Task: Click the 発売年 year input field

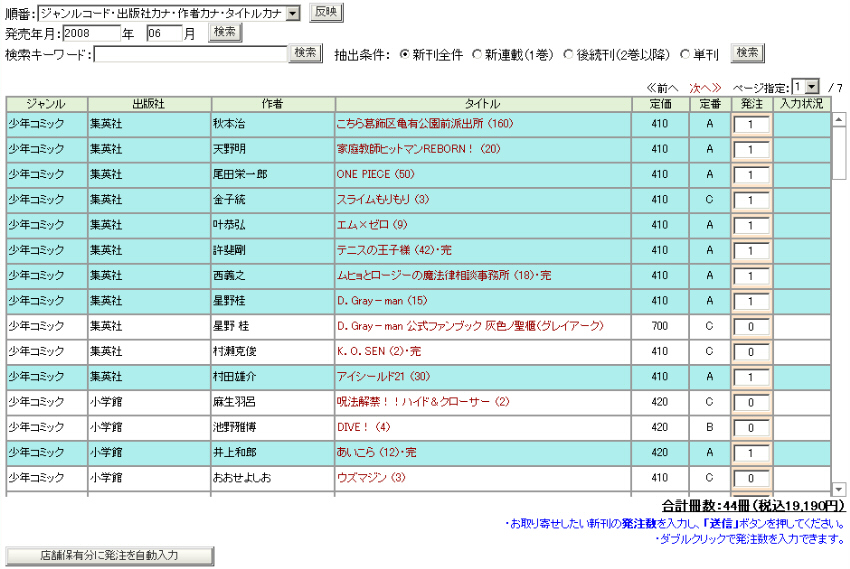Action: click(92, 33)
